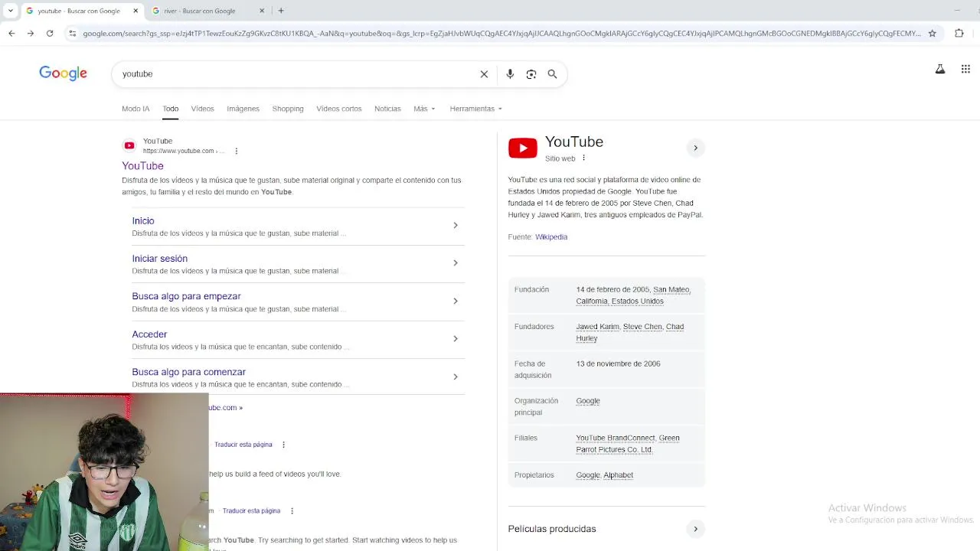Click first 'Traducir esta página' link
The height and width of the screenshot is (551, 980).
coord(243,445)
